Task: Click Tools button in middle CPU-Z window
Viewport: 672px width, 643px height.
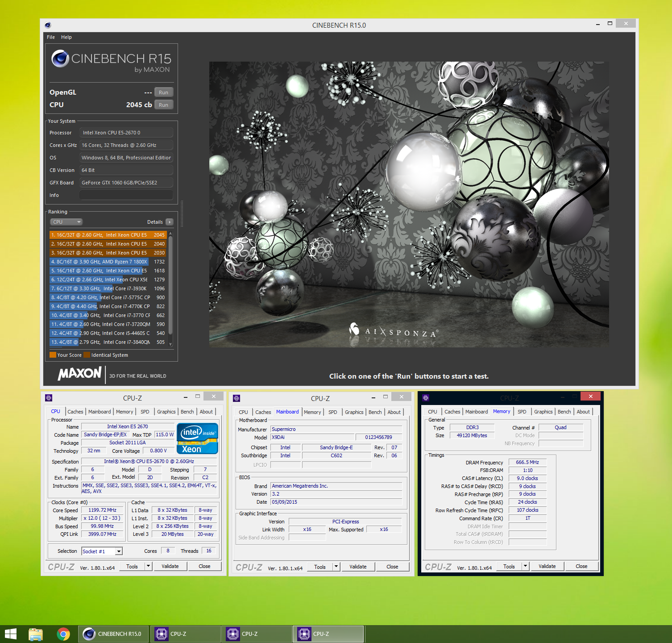Action: point(320,567)
